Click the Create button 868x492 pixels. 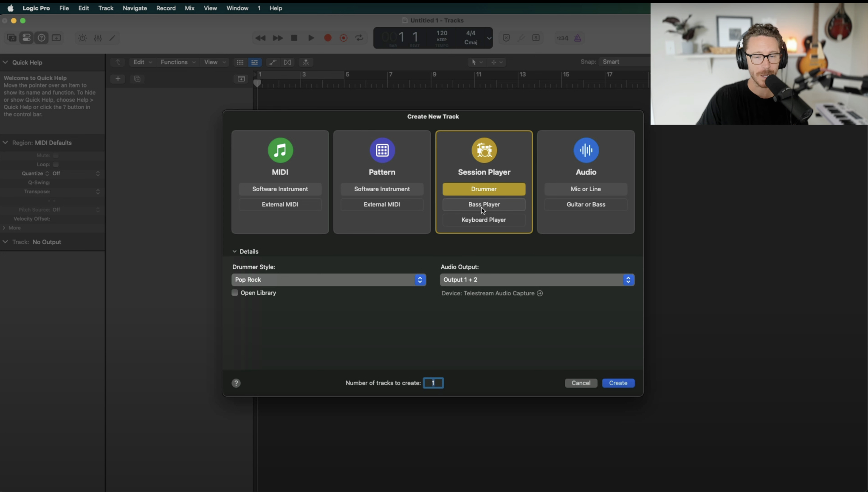[x=618, y=383]
